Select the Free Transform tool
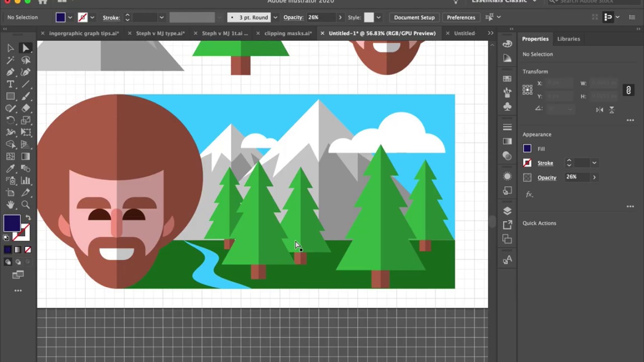The height and width of the screenshot is (362, 644). (26, 132)
